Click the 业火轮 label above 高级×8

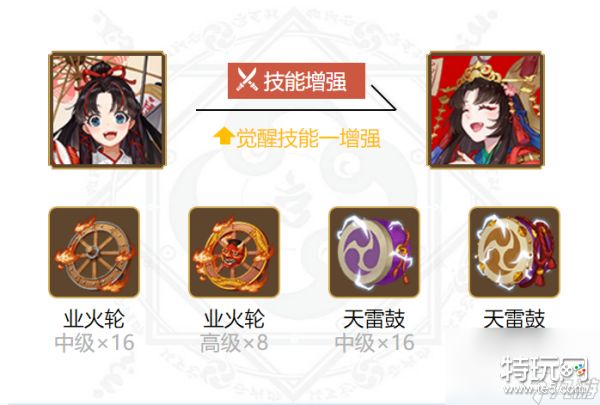pyautogui.click(x=234, y=319)
